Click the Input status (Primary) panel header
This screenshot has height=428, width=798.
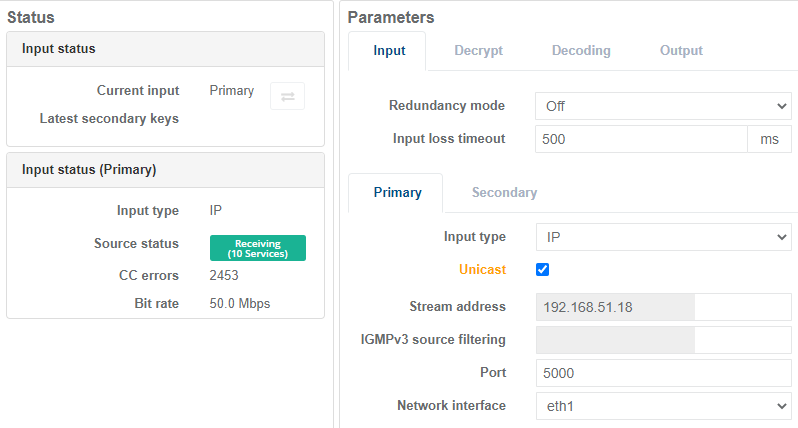pos(165,169)
